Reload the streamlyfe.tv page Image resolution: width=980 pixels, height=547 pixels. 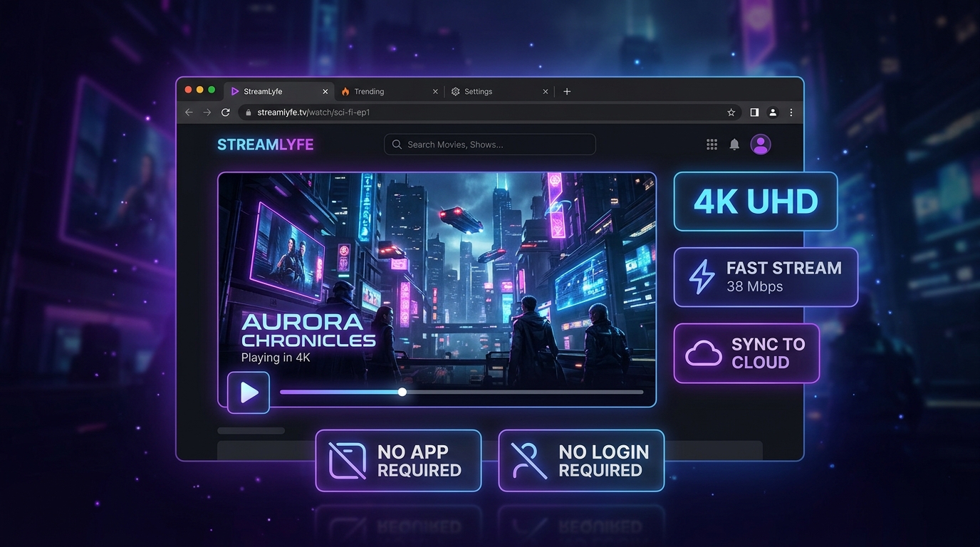226,113
